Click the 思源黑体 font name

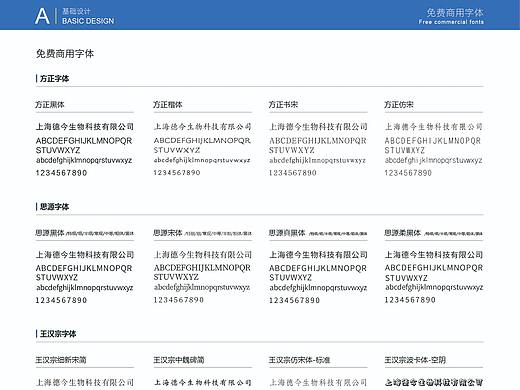(x=50, y=233)
